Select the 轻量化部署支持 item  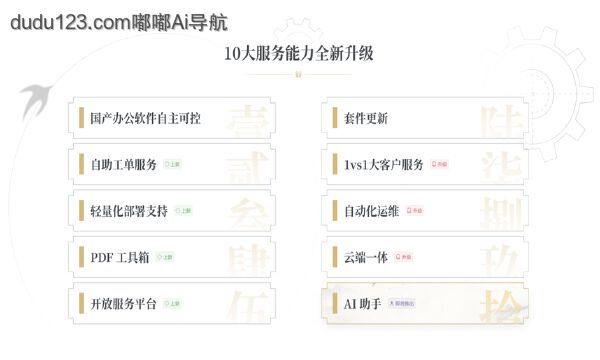coord(172,210)
